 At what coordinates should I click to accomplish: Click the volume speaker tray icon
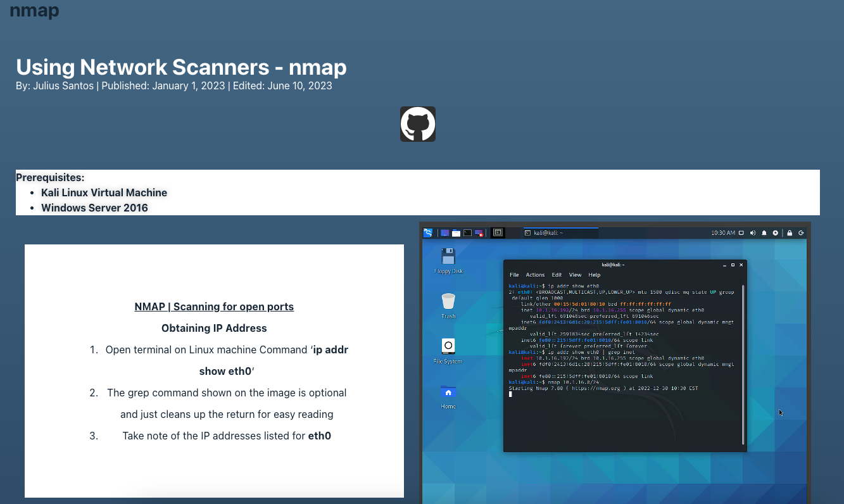(753, 233)
